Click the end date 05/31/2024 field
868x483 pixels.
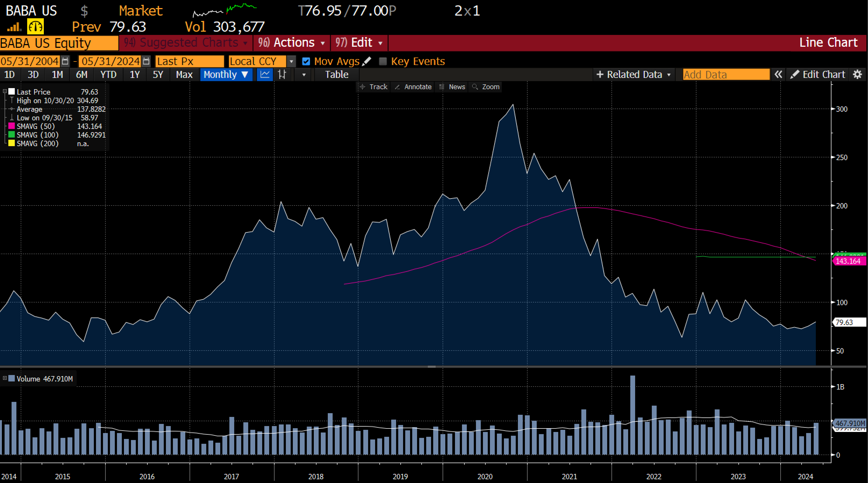(x=110, y=61)
